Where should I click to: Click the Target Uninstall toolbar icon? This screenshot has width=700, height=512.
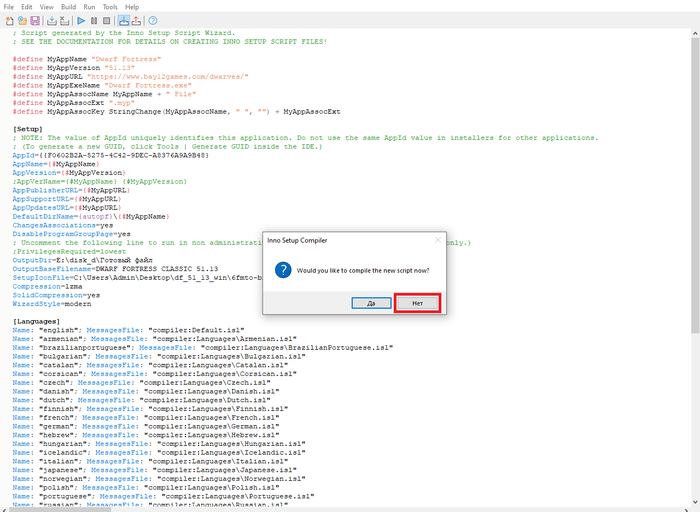(135, 20)
